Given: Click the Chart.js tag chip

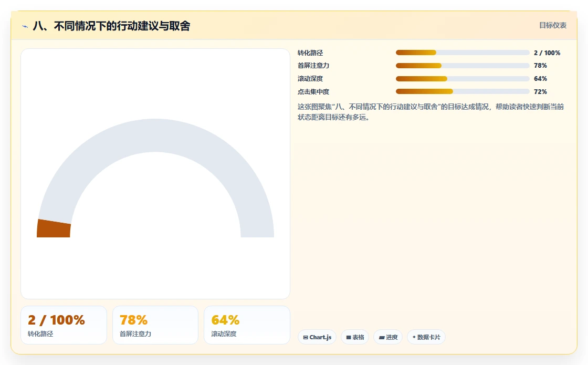Looking at the screenshot, I should pyautogui.click(x=317, y=337).
